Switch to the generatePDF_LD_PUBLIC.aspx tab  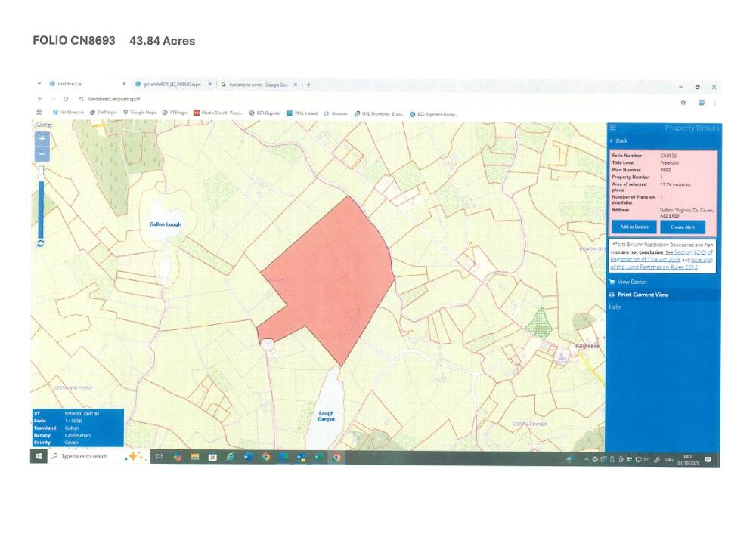(171, 84)
